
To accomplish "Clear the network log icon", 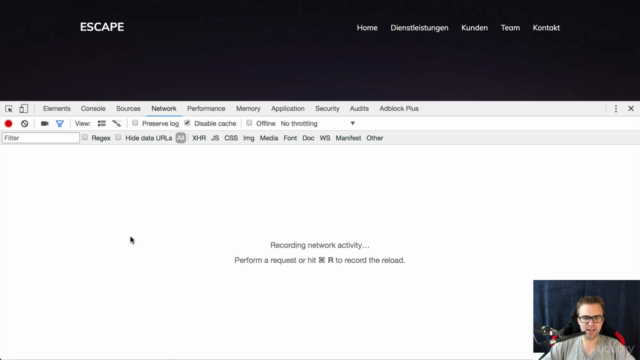I will [x=24, y=124].
